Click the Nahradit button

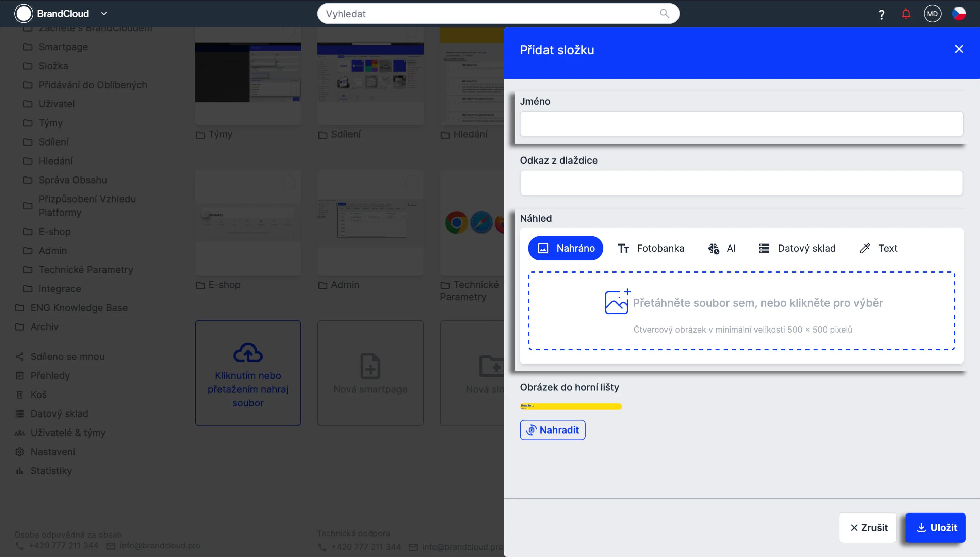[552, 430]
